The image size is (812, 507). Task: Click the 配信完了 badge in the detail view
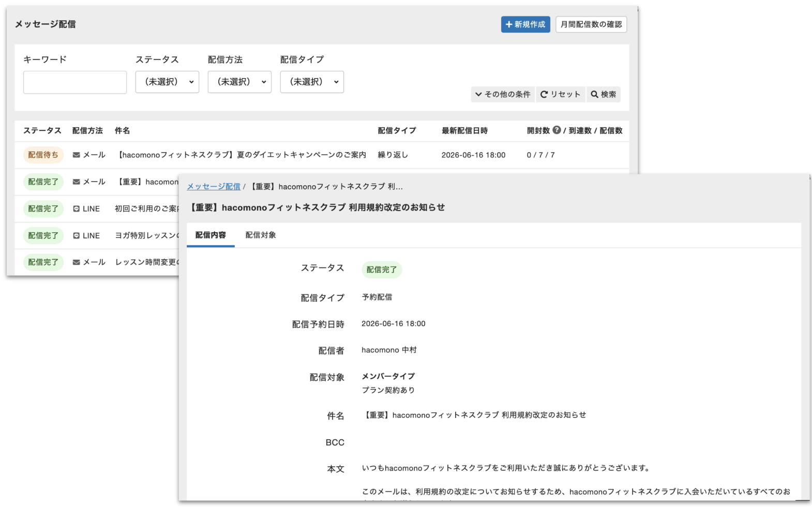pyautogui.click(x=382, y=270)
